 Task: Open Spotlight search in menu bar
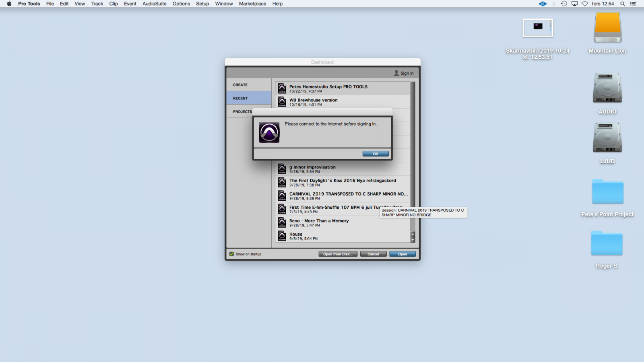(622, 4)
